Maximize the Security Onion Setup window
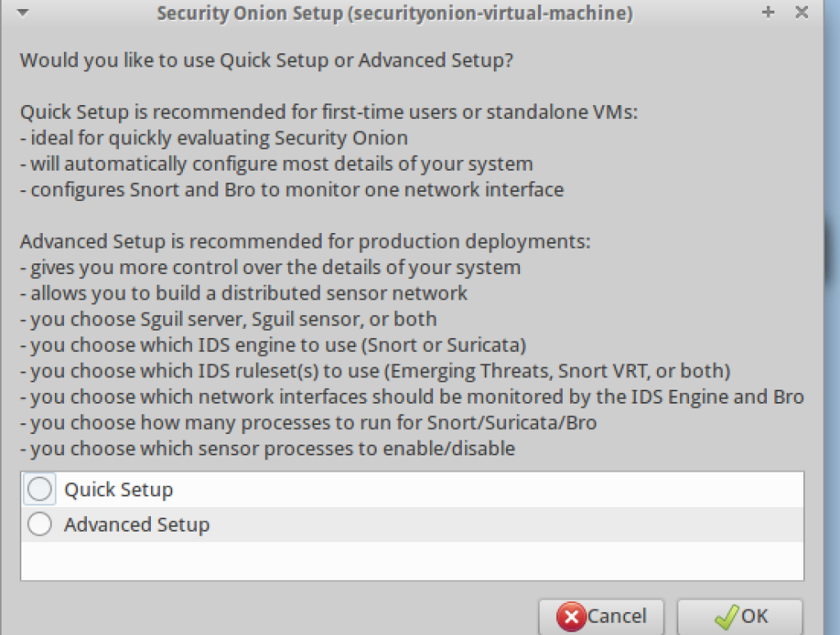The height and width of the screenshot is (635, 840). (769, 13)
